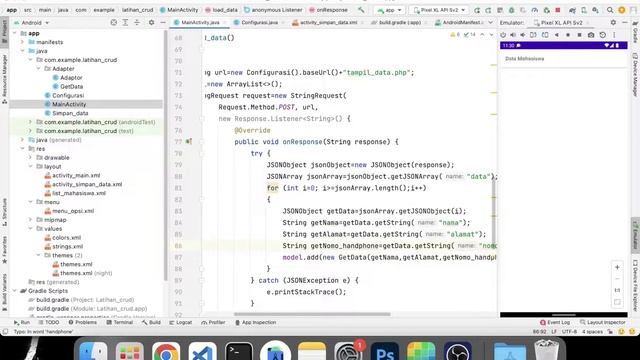Click Collapse All icon in Project panel
Viewport: 640px width, 360px height.
coord(137,22)
